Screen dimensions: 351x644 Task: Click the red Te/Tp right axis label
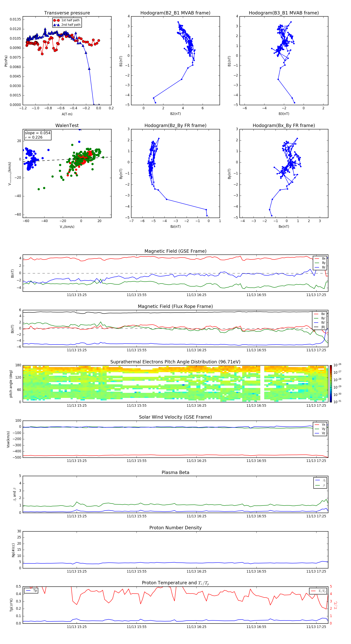(336, 605)
